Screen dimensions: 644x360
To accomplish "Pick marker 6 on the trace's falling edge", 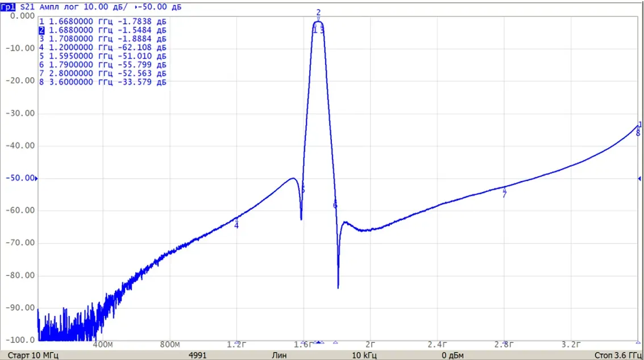I will (335, 205).
